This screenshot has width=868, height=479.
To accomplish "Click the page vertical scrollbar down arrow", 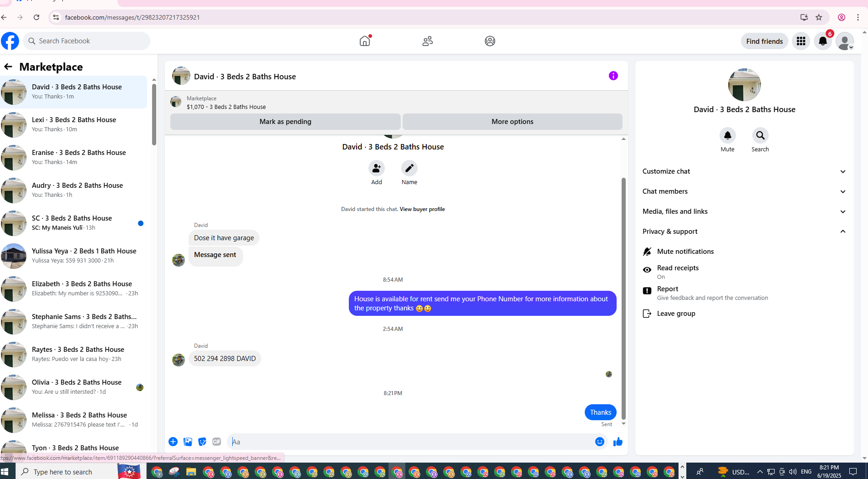I will 864,458.
